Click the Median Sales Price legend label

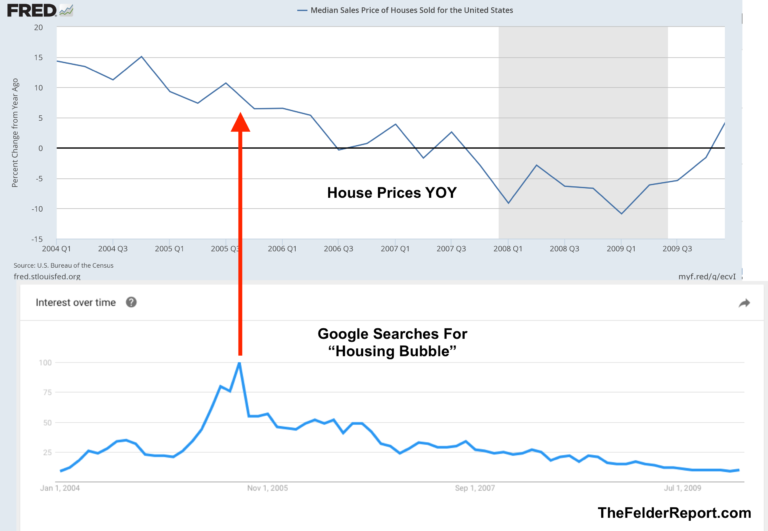coord(411,10)
